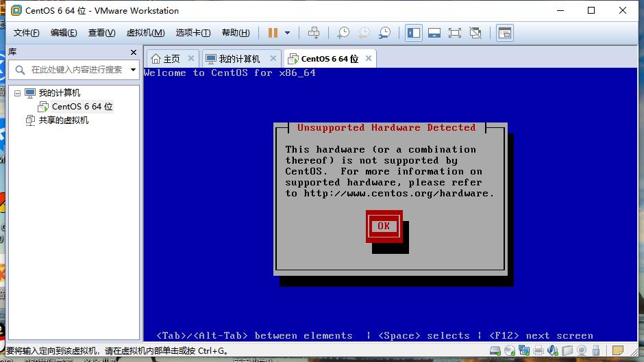Click the network adapter status icon
The image size is (644, 362).
click(x=524, y=350)
